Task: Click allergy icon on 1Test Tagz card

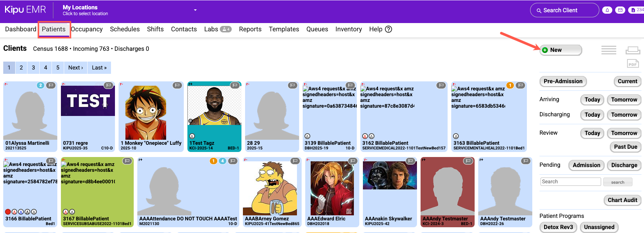Action: 192,136
